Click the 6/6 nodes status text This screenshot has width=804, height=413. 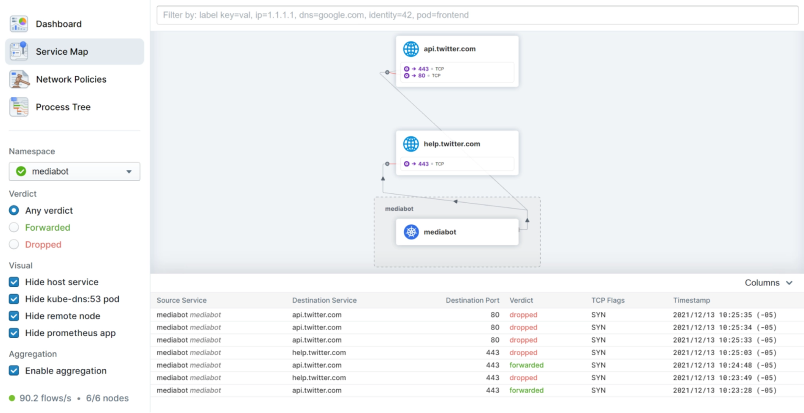click(x=106, y=398)
